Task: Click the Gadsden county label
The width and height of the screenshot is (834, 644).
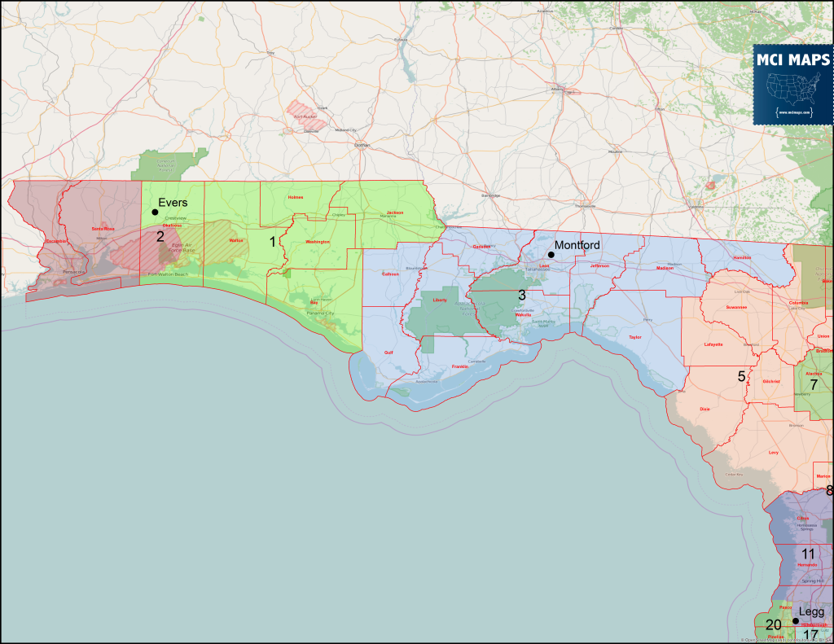Action: pos(481,247)
